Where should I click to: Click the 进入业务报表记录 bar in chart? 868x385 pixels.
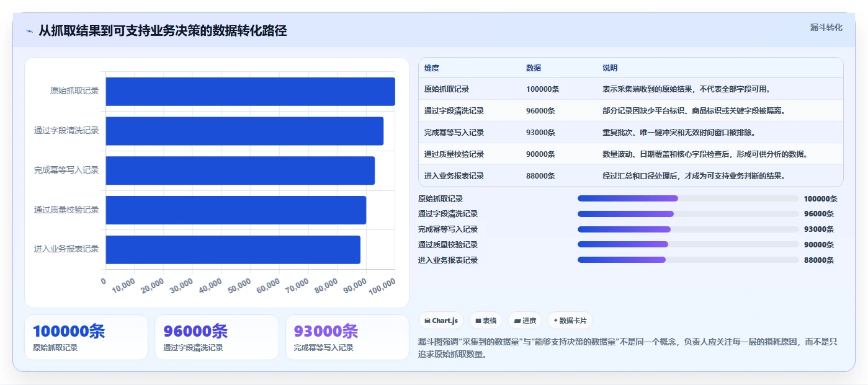233,250
